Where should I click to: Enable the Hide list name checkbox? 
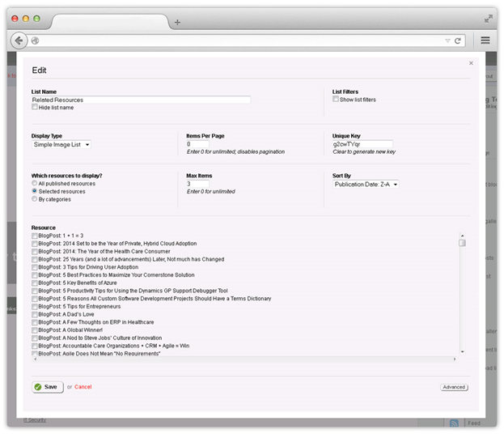coord(35,107)
